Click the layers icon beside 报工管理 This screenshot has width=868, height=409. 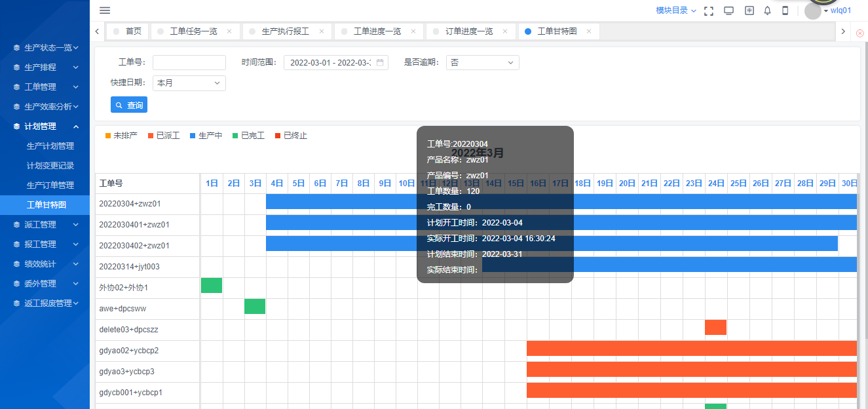(x=17, y=244)
